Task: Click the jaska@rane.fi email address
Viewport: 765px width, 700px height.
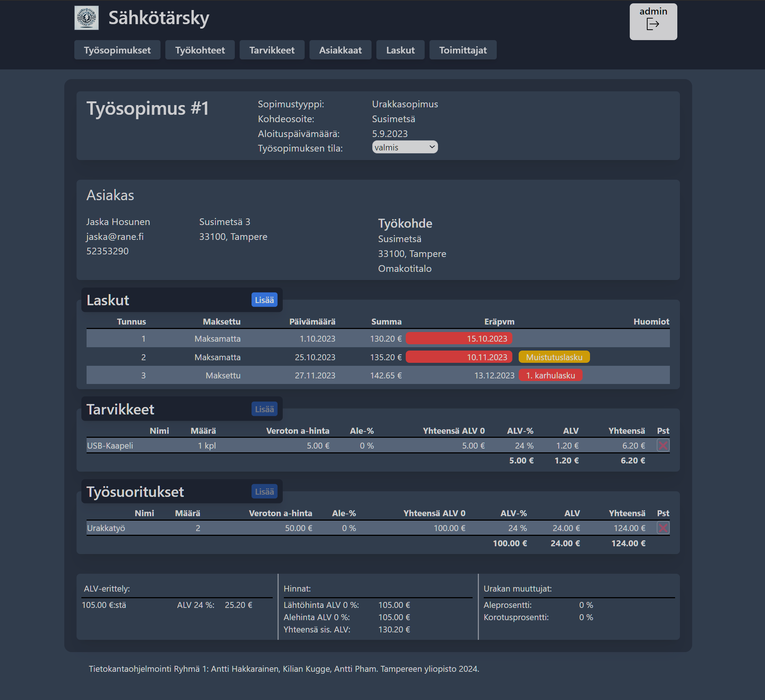Action: [x=115, y=236]
